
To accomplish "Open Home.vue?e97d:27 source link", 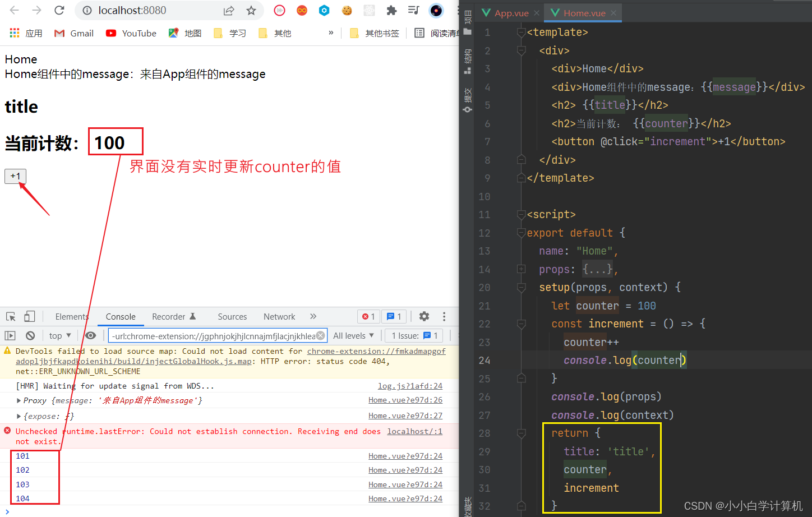I will (405, 416).
